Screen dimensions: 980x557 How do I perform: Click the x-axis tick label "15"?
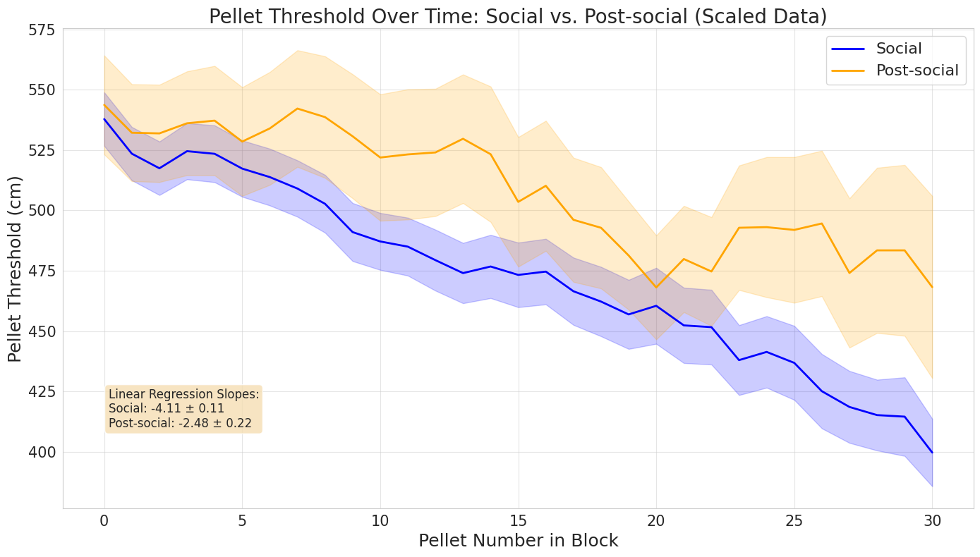(x=519, y=521)
